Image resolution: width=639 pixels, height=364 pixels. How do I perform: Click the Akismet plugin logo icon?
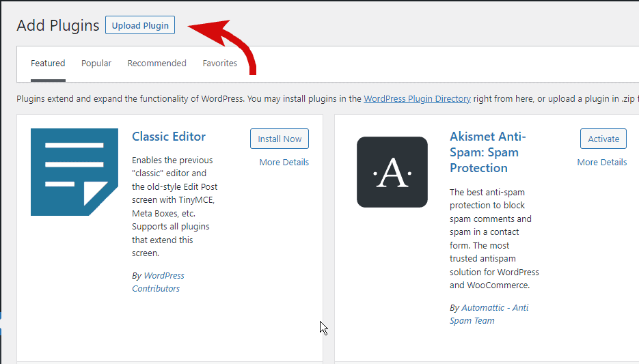(x=392, y=172)
